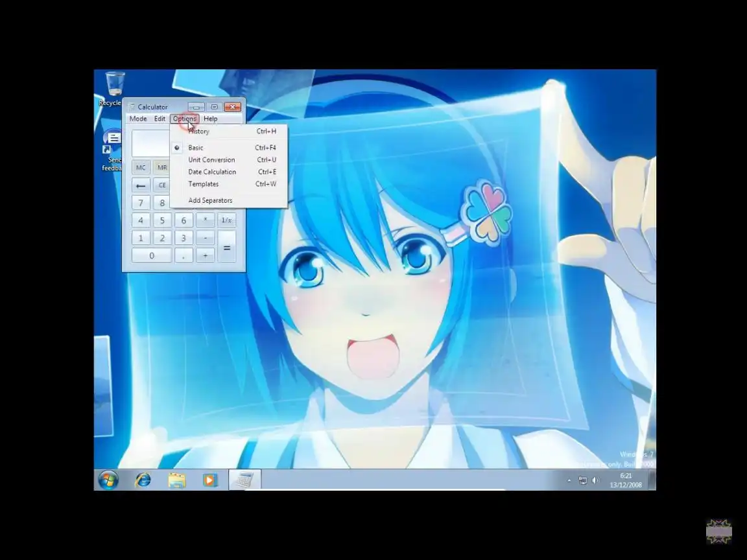Click the digit 4 key
This screenshot has width=747, height=560.
(141, 220)
